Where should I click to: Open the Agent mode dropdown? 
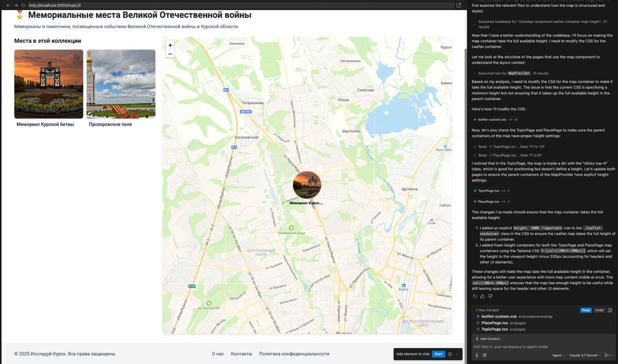558,355
